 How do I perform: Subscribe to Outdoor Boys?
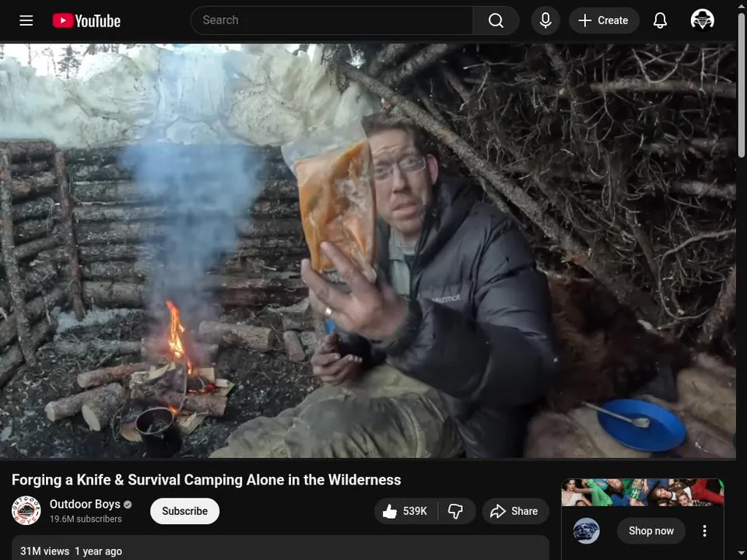click(185, 511)
